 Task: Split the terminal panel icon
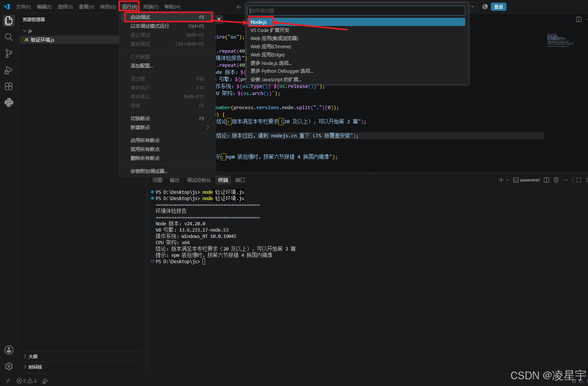(x=546, y=180)
